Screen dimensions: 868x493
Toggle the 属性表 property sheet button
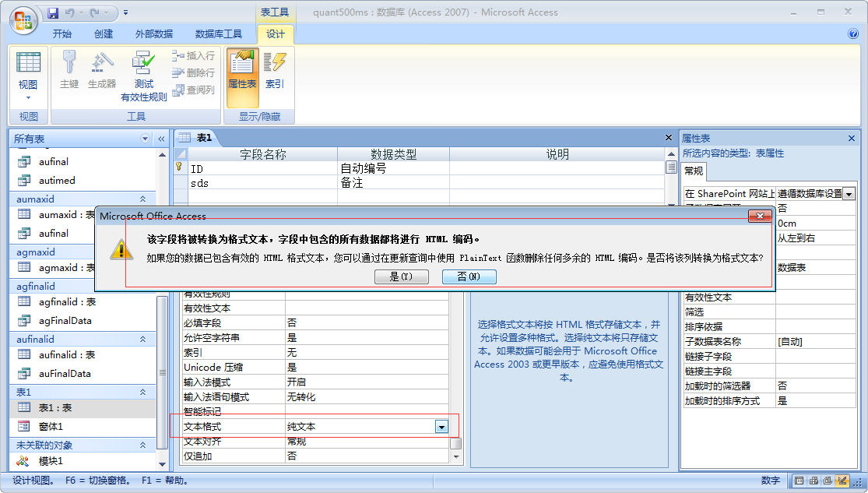tap(242, 76)
